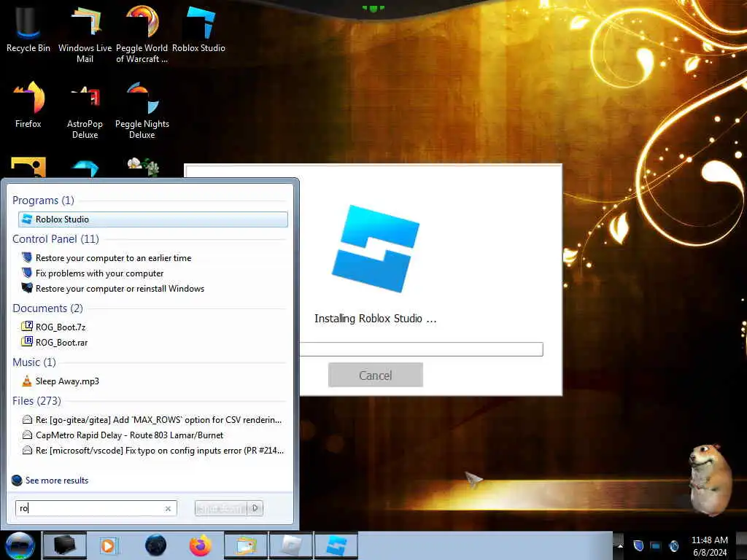Click the power tray icon beside the clock
The width and height of the screenshot is (747, 560).
[x=674, y=545]
